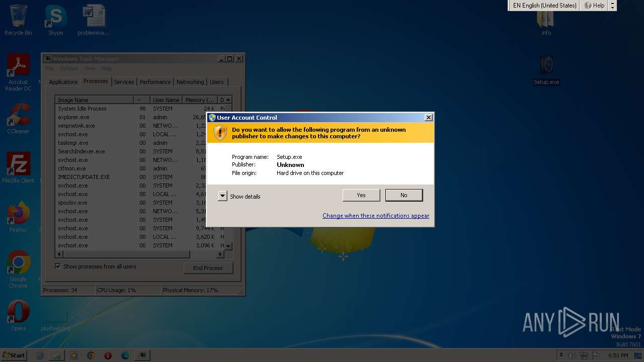Open Firefox desktop shortcut
The height and width of the screenshot is (362, 644).
(18, 217)
